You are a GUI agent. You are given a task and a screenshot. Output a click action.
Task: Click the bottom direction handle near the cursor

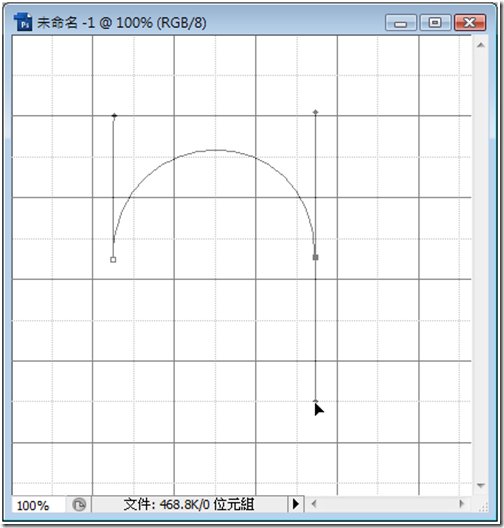click(x=315, y=401)
